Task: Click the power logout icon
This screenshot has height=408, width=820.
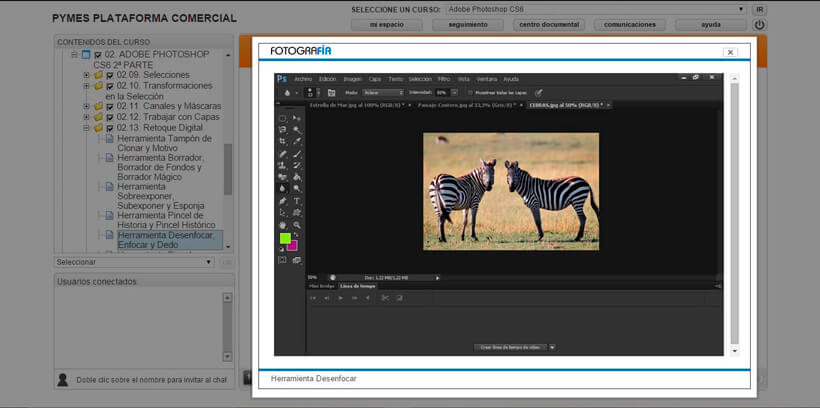Action: 759,25
